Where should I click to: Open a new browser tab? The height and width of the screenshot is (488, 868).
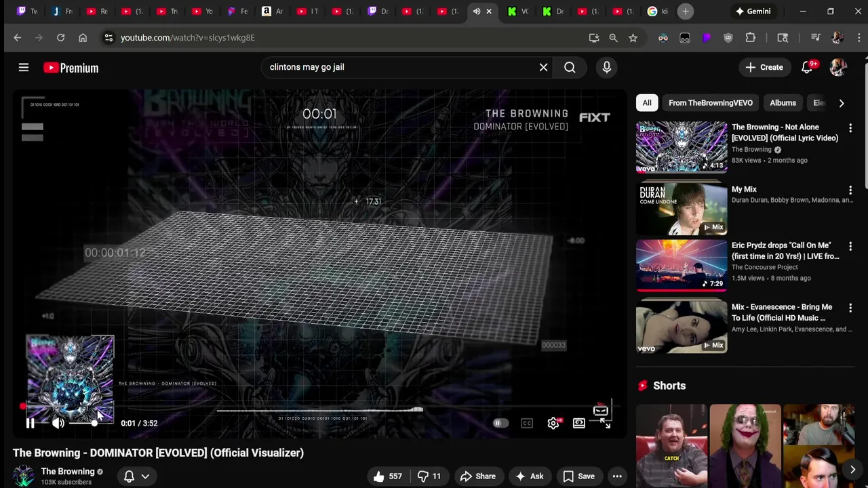[686, 12]
